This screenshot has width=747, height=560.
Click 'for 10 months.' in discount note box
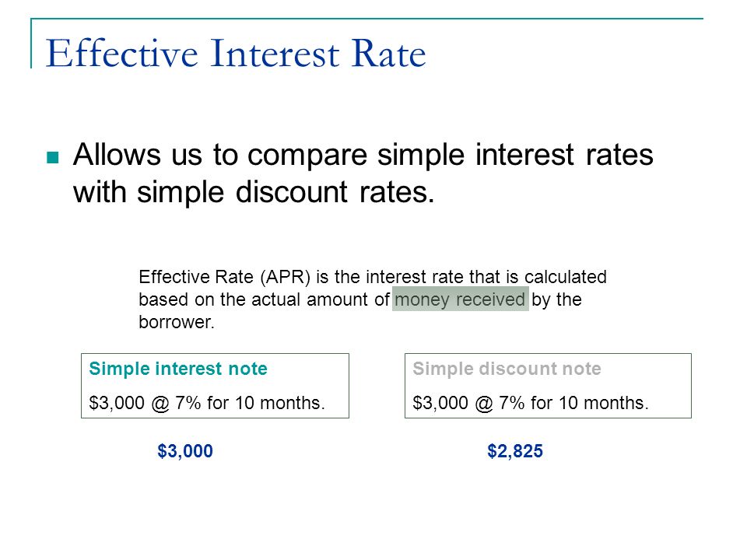590,404
